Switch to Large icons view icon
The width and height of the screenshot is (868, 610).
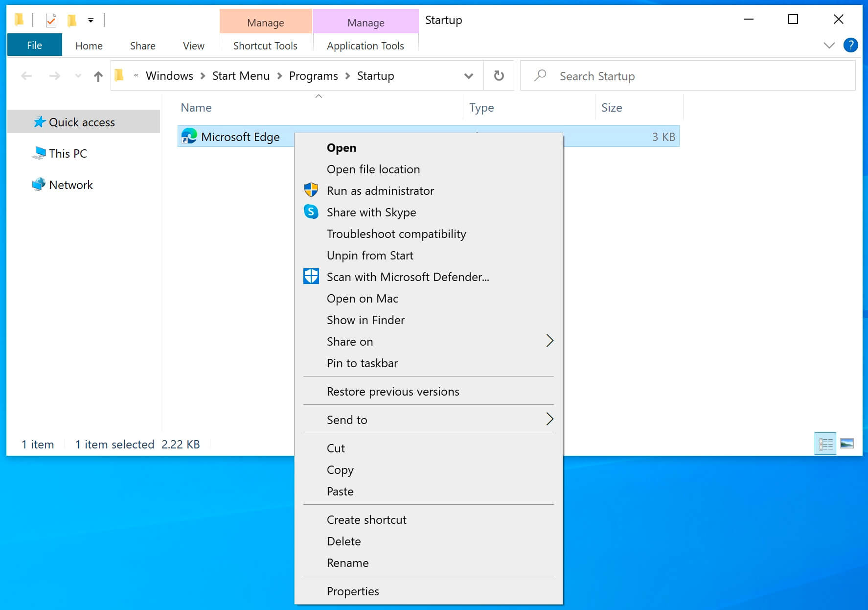click(x=847, y=444)
